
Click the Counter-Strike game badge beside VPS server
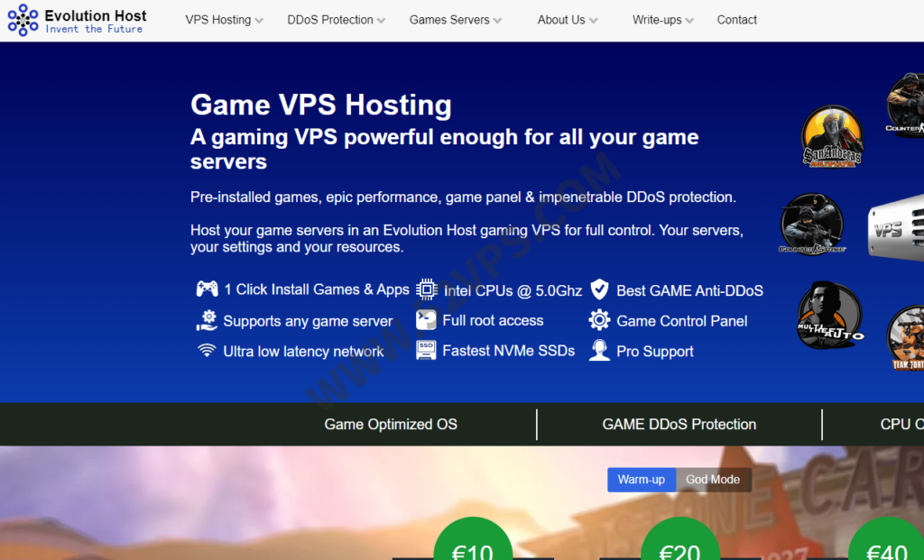point(812,225)
